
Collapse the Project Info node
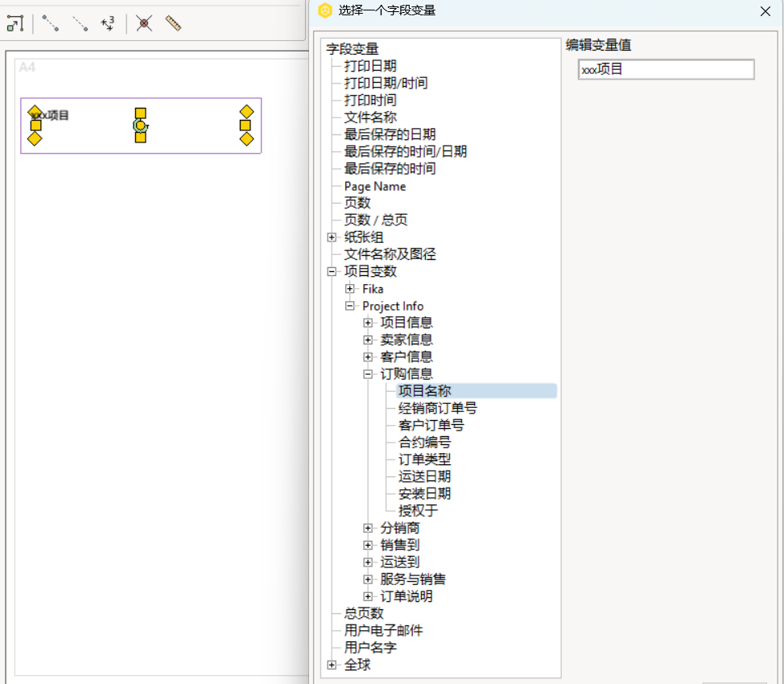[350, 306]
